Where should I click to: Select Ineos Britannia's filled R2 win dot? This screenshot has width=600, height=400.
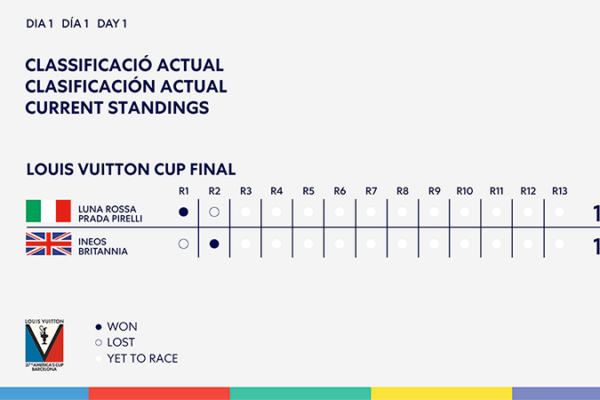pyautogui.click(x=214, y=244)
